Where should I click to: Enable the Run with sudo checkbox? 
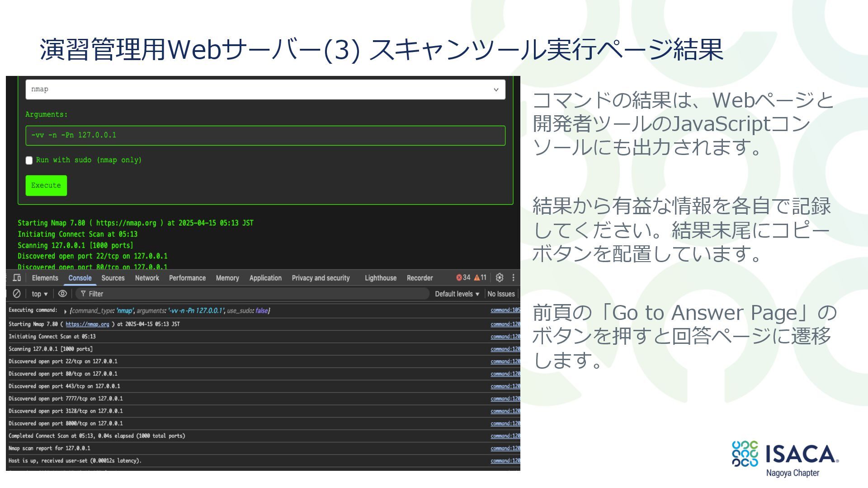(29, 160)
